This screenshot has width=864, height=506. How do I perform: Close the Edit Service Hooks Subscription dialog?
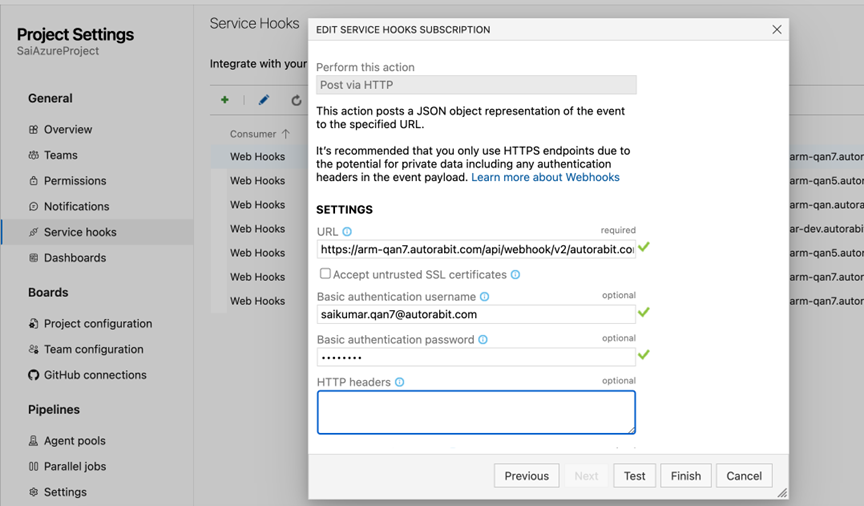(x=777, y=29)
